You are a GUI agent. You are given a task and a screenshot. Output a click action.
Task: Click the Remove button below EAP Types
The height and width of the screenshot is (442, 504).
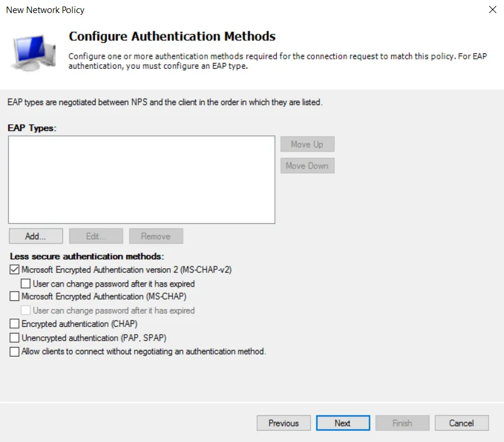[156, 236]
